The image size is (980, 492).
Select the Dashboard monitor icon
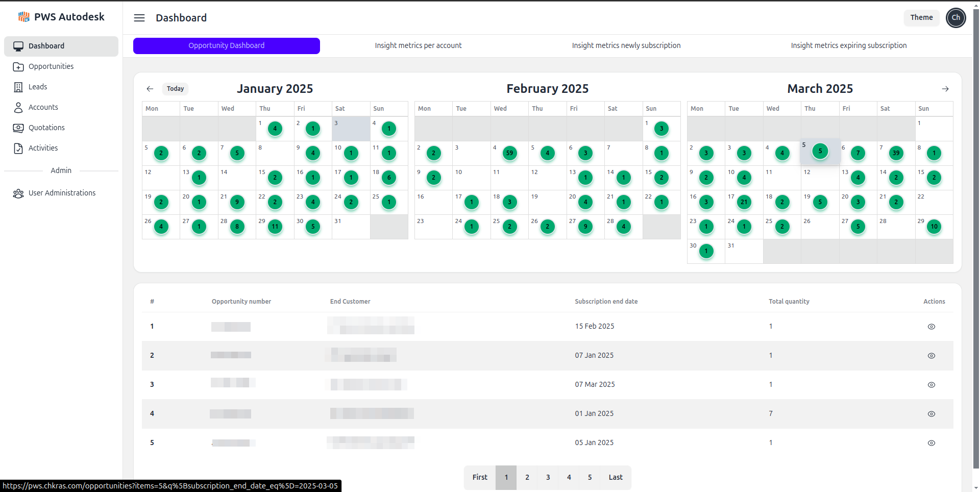tap(19, 46)
